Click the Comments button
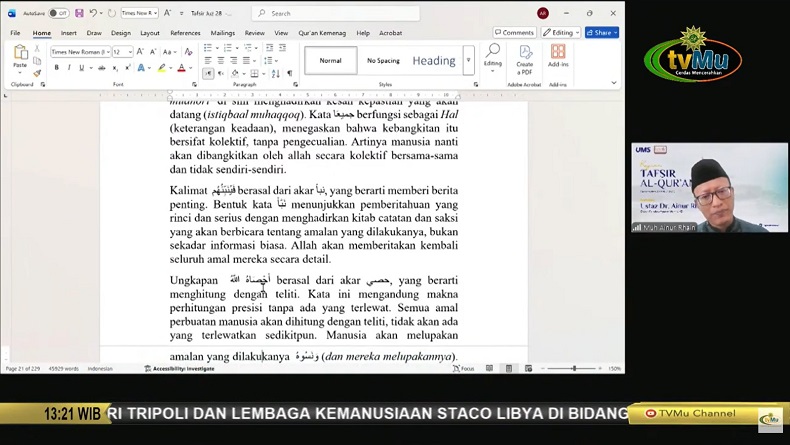Image resolution: width=790 pixels, height=445 pixels. tap(514, 33)
